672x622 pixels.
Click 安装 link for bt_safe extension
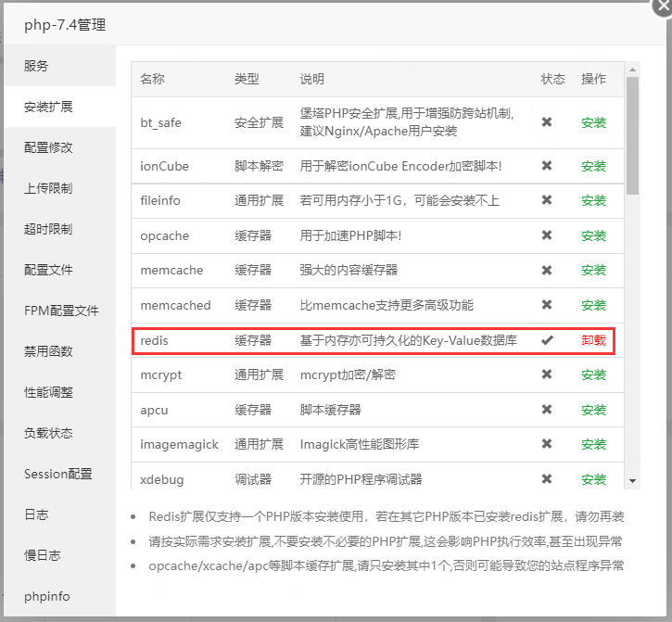(593, 122)
